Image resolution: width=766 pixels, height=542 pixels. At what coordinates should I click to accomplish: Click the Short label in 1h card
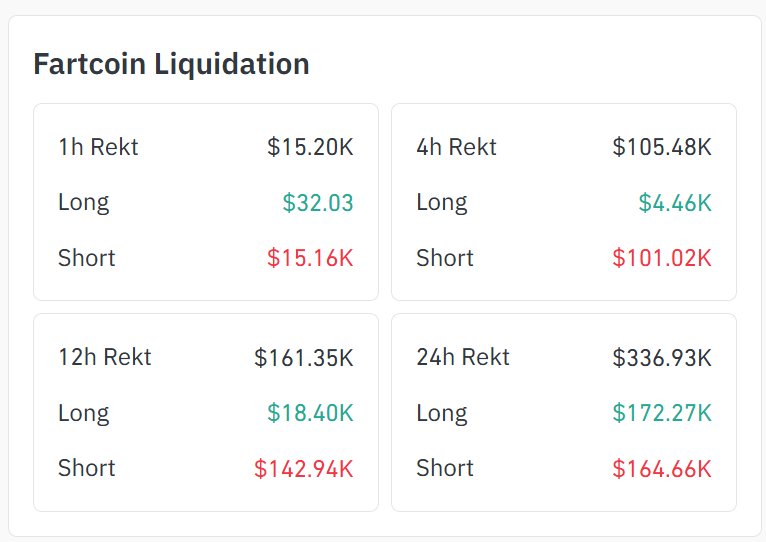click(86, 258)
